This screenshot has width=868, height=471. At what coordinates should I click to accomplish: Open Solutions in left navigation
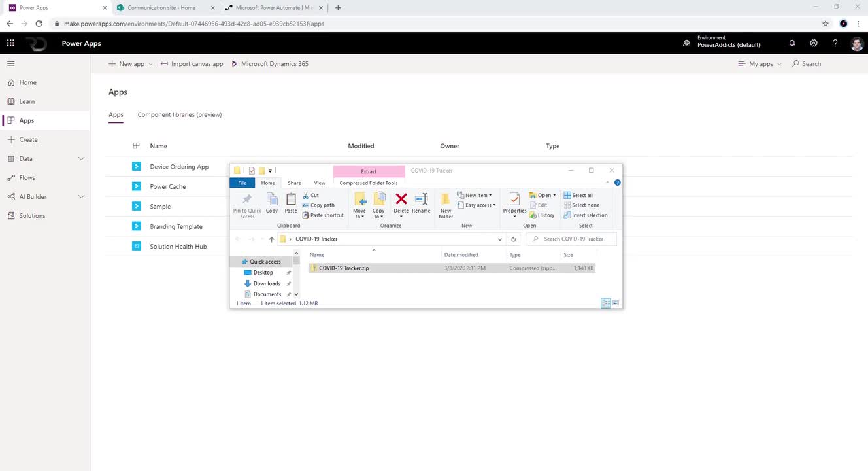(32, 215)
